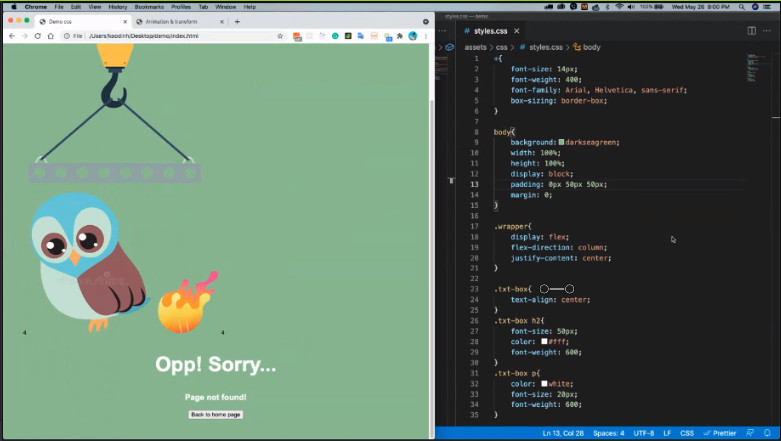Open the Chrome extensions puzzle icon
This screenshot has height=441, width=781.
click(399, 36)
